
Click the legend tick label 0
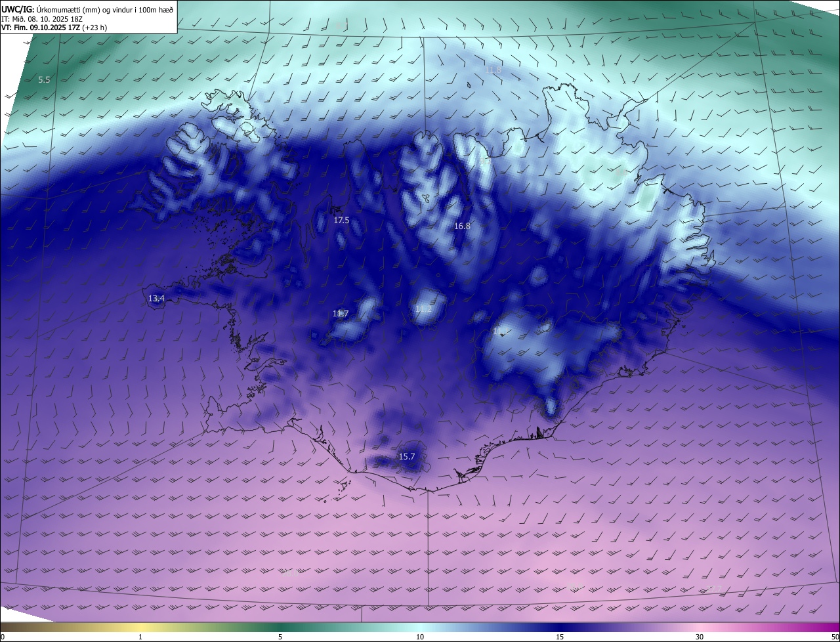3,637
